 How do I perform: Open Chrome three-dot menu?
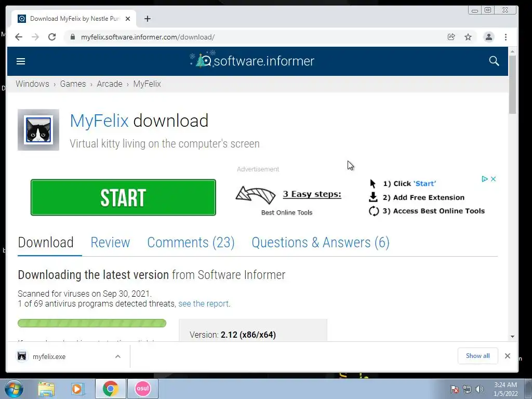pos(506,37)
